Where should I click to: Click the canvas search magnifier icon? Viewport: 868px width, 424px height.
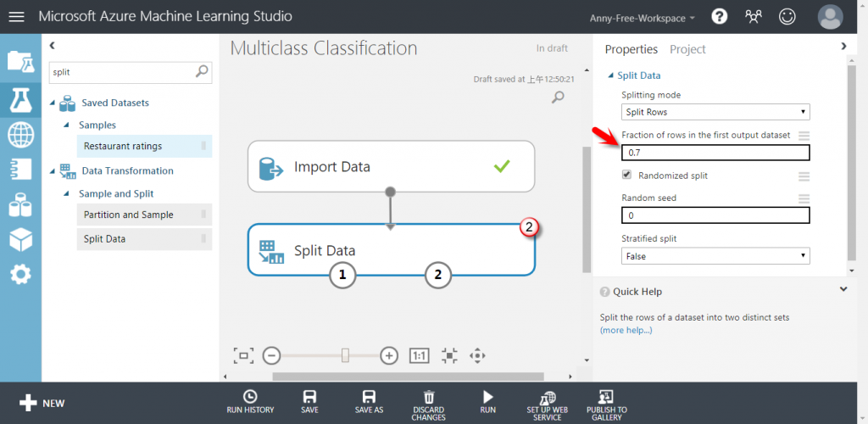pyautogui.click(x=558, y=98)
